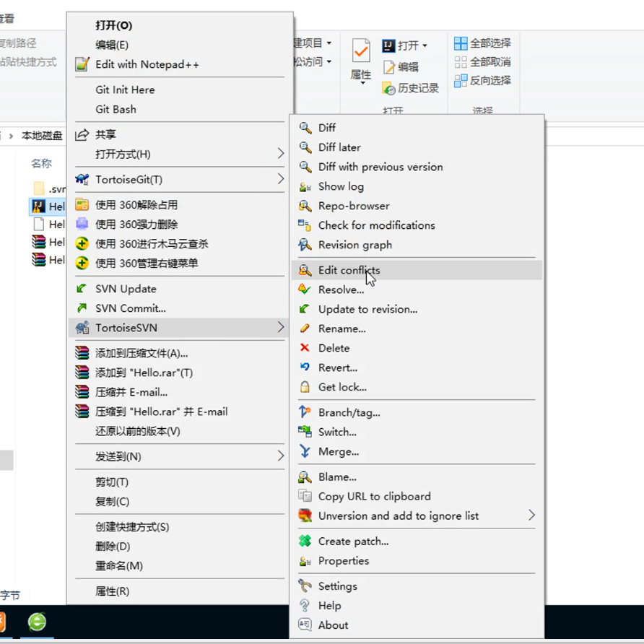Click 全部取消 in the ribbon
This screenshot has width=644, height=644.
(x=482, y=62)
